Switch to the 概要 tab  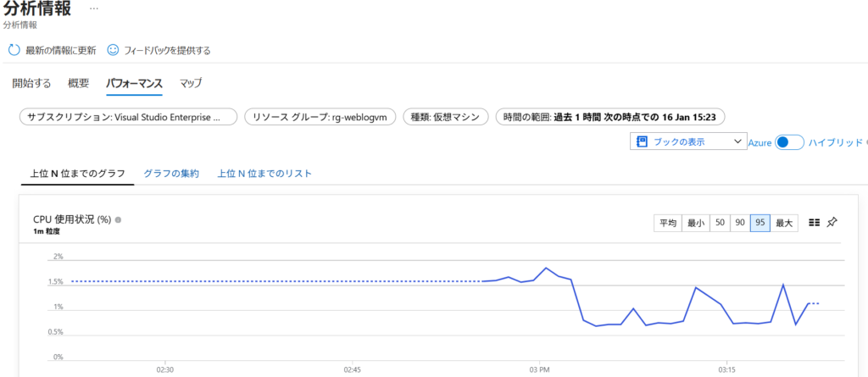pos(78,83)
